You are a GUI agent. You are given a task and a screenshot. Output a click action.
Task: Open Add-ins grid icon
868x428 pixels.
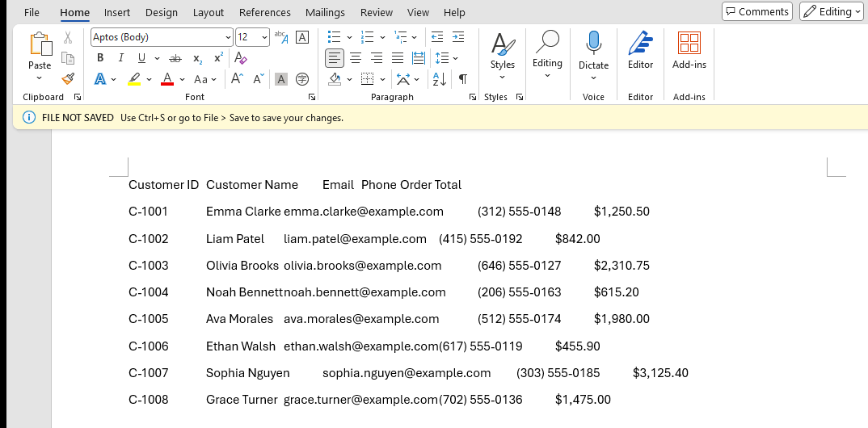pos(689,43)
